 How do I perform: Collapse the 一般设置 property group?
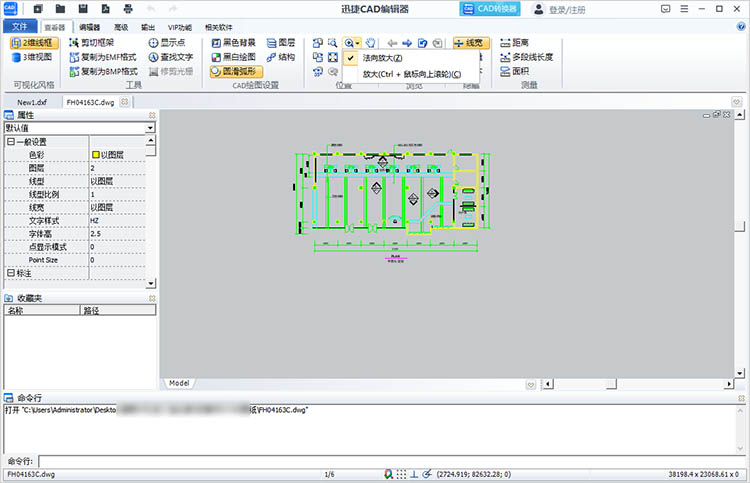[x=10, y=142]
